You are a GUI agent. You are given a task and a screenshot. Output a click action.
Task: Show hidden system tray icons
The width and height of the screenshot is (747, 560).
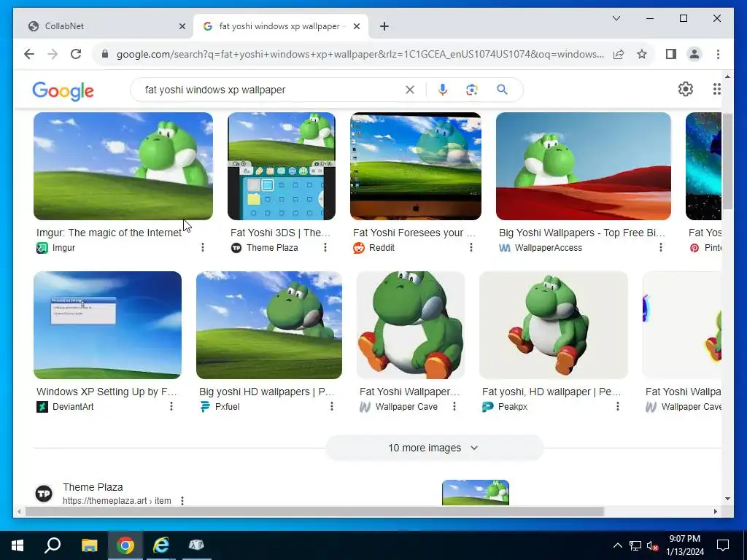[x=617, y=545]
